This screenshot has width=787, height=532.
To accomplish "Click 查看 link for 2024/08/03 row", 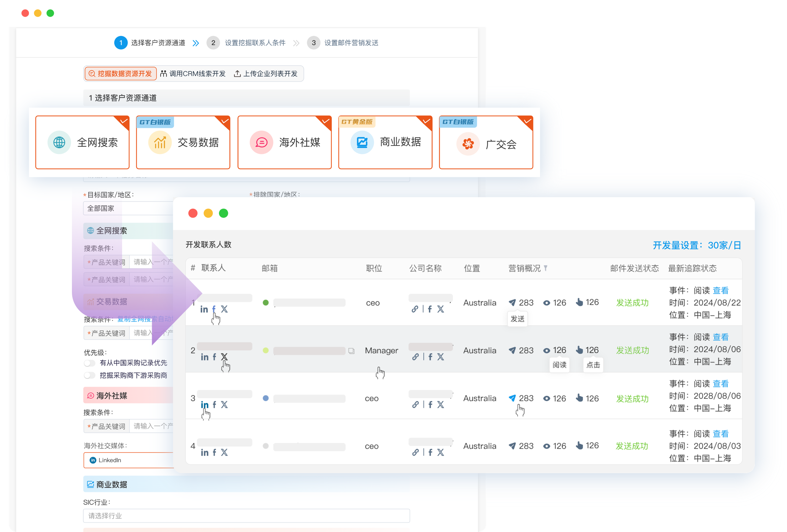I will click(x=721, y=434).
